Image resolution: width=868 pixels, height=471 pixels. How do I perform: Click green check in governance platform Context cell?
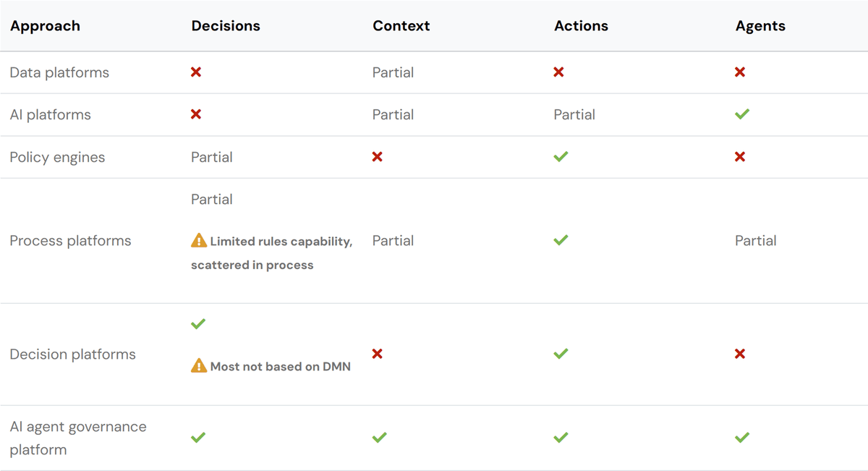click(x=379, y=438)
